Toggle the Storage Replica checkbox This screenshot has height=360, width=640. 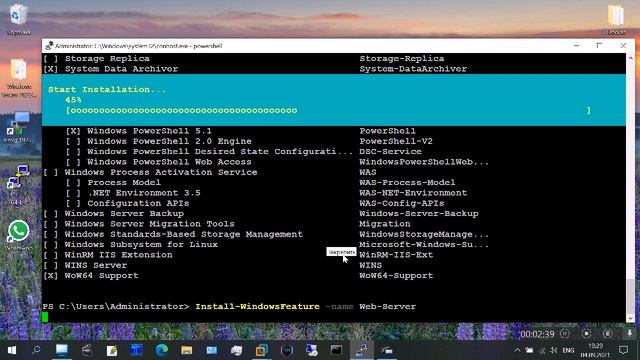51,58
